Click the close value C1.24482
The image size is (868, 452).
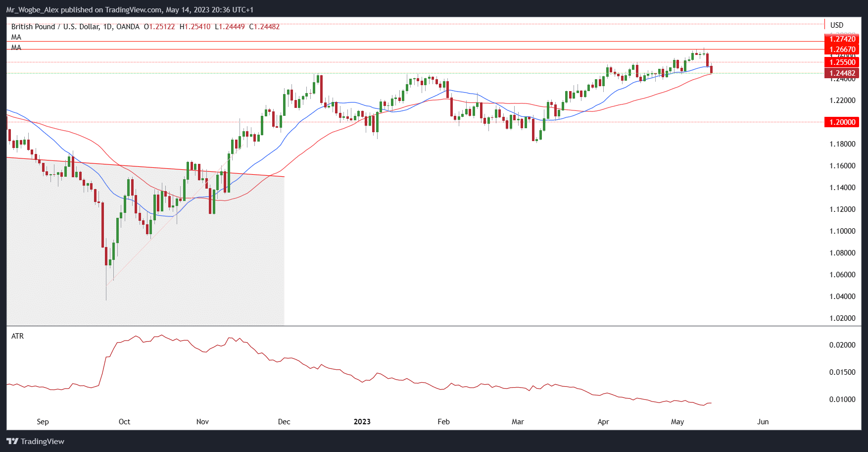click(x=264, y=27)
